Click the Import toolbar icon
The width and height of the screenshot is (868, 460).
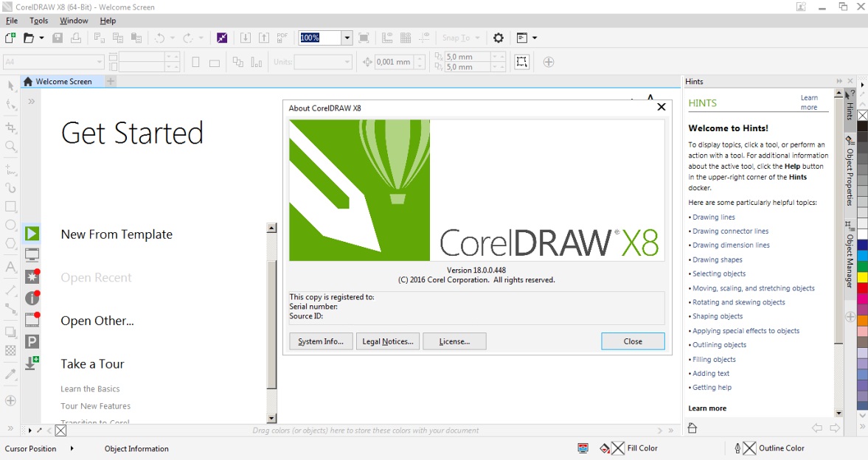pos(244,38)
